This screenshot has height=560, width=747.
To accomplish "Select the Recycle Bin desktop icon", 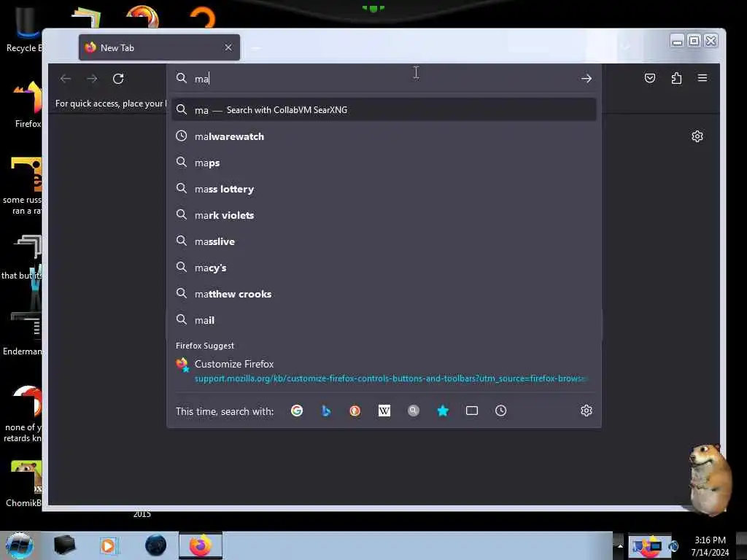I will (23, 30).
